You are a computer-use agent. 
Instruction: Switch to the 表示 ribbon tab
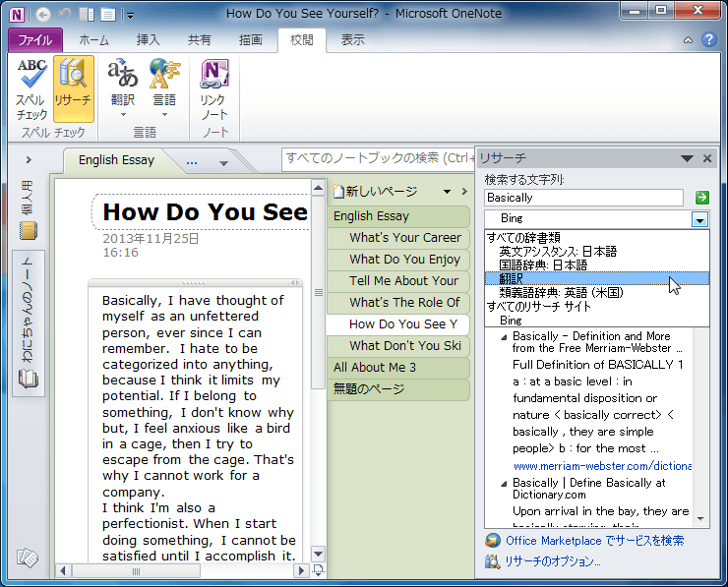coord(353,40)
